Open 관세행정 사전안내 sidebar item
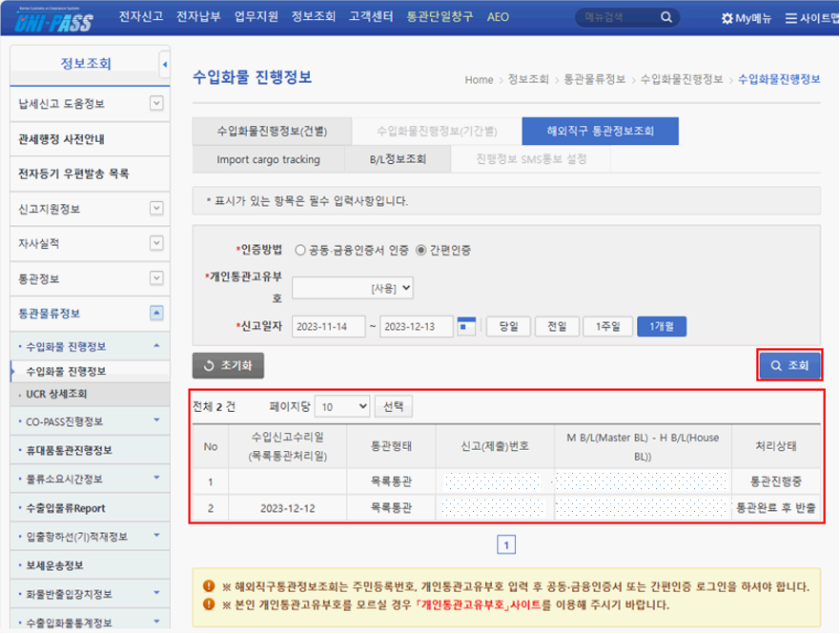 click(90, 139)
